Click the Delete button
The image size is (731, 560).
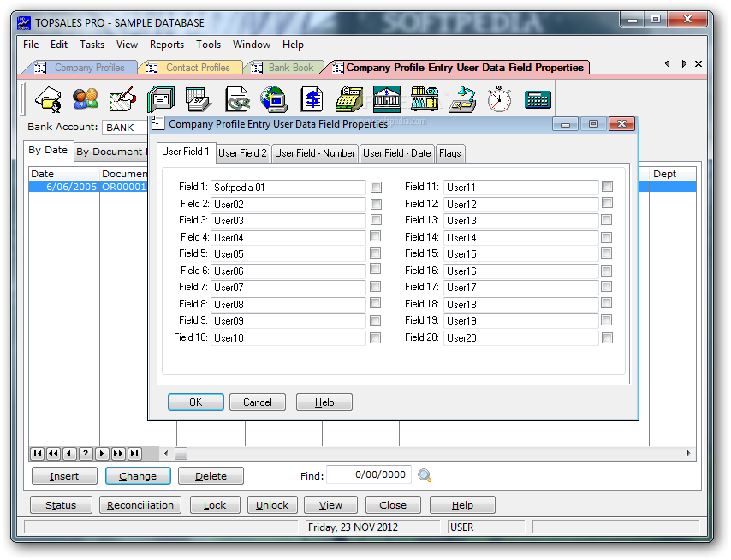point(211,476)
